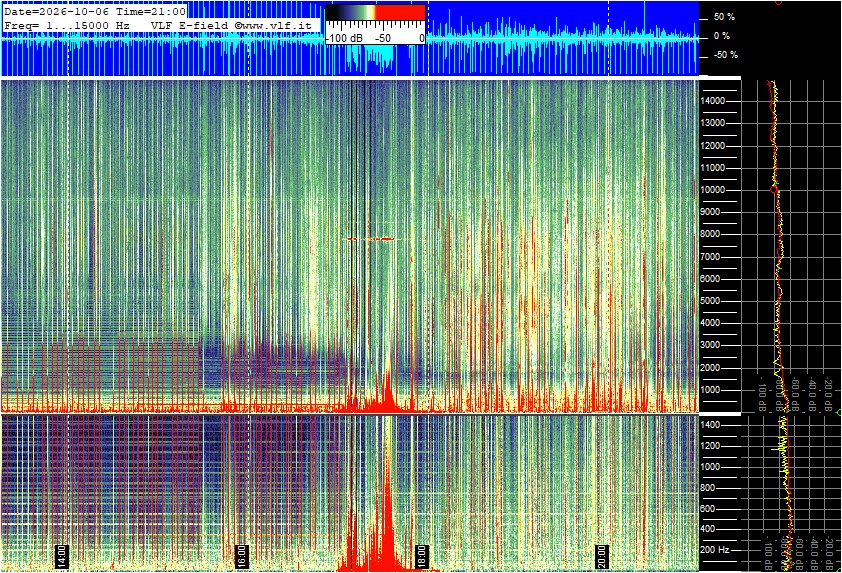Click the 200 Hz axis label
Image resolution: width=842 pixels, height=573 pixels.
pos(715,550)
